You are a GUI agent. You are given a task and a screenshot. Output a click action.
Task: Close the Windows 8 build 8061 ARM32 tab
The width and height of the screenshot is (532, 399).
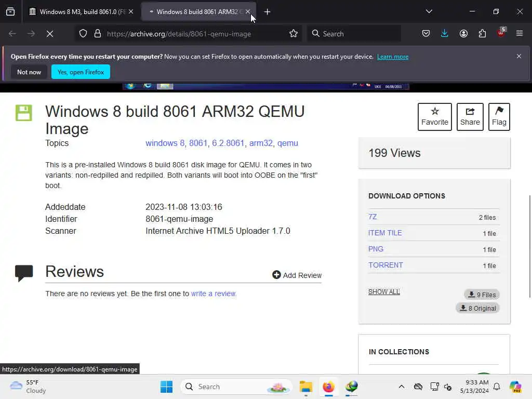tap(248, 11)
